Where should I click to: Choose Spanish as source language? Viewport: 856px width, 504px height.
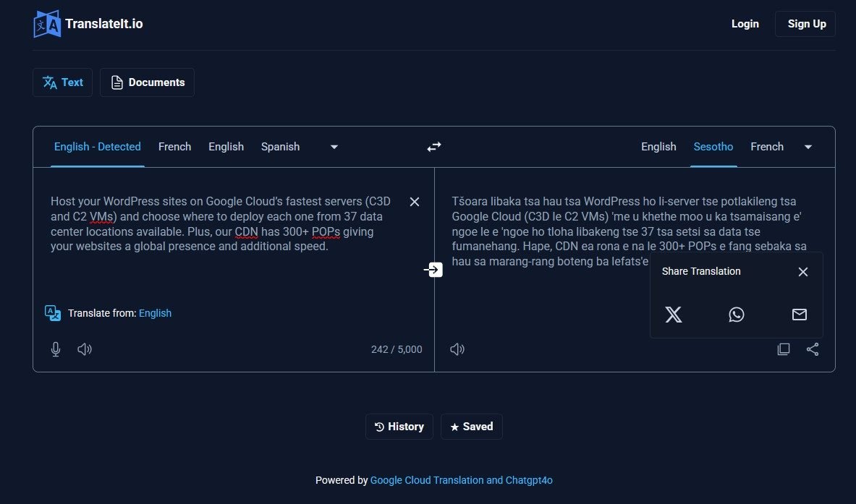pos(280,147)
